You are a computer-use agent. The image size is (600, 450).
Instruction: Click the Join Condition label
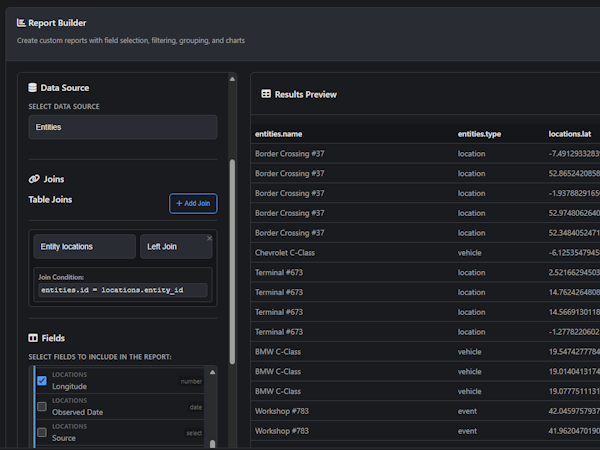point(61,277)
